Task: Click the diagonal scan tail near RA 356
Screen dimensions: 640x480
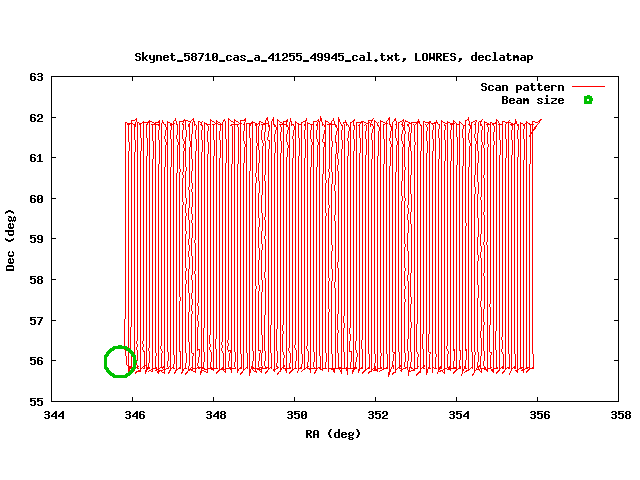Action: [536, 127]
